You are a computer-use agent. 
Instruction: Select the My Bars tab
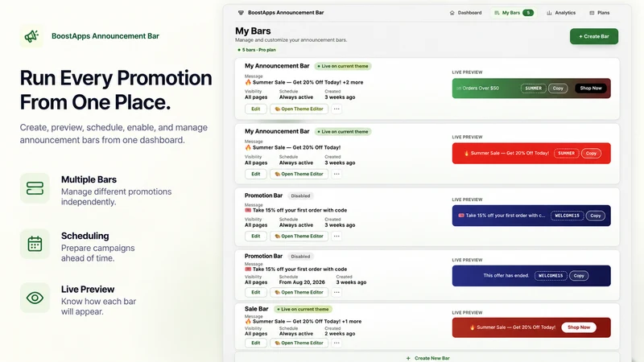tap(514, 13)
